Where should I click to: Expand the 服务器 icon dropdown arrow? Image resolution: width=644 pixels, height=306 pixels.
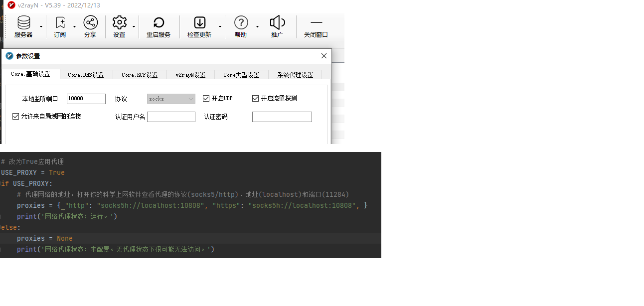41,26
